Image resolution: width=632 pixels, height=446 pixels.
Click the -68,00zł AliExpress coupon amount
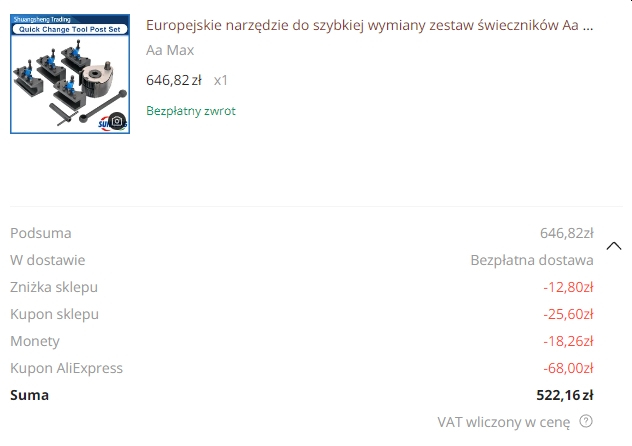click(x=568, y=368)
